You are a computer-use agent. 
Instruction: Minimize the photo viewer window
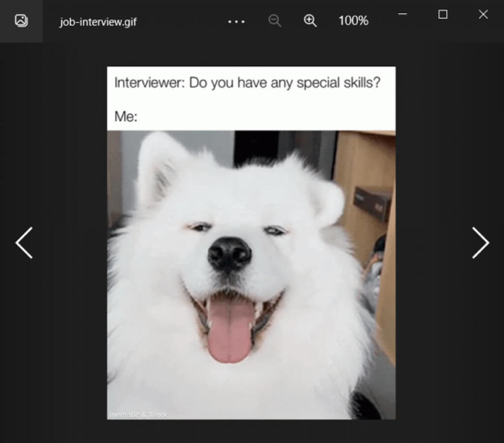click(403, 15)
